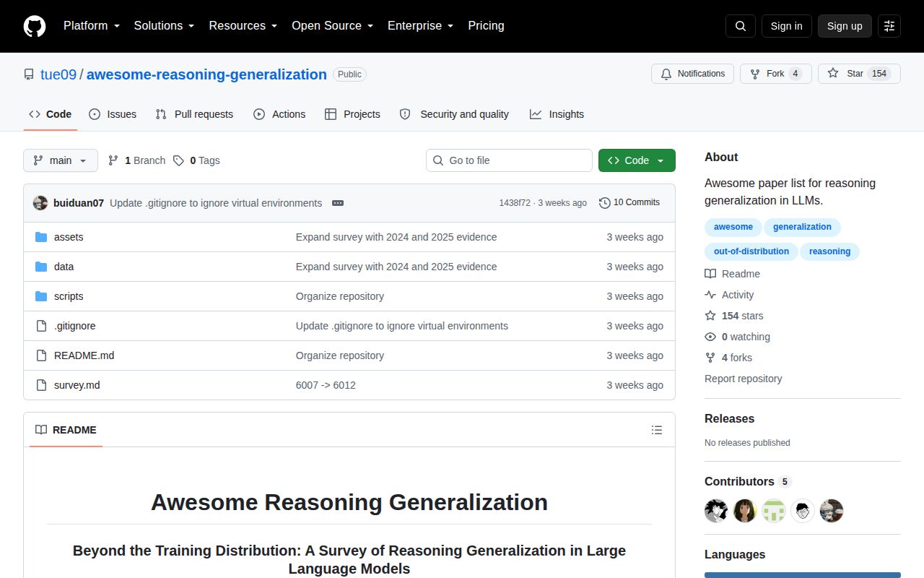Open the tue09 owner profile link
This screenshot has width=924, height=578.
(58, 74)
